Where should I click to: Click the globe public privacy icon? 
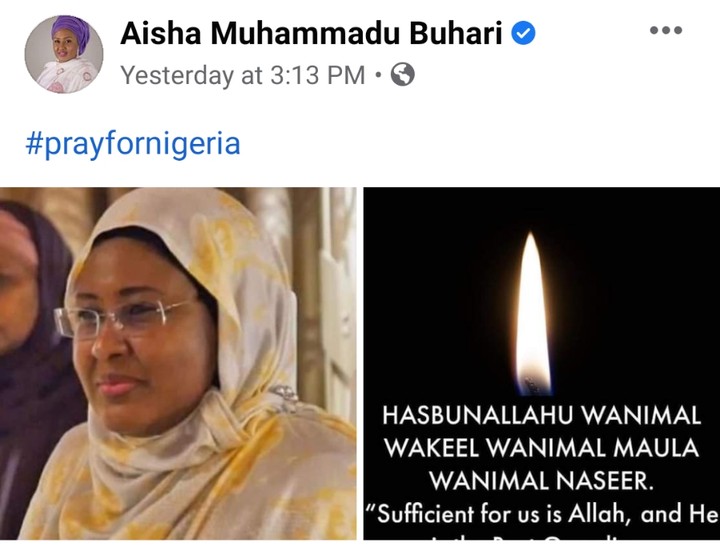pos(403,74)
